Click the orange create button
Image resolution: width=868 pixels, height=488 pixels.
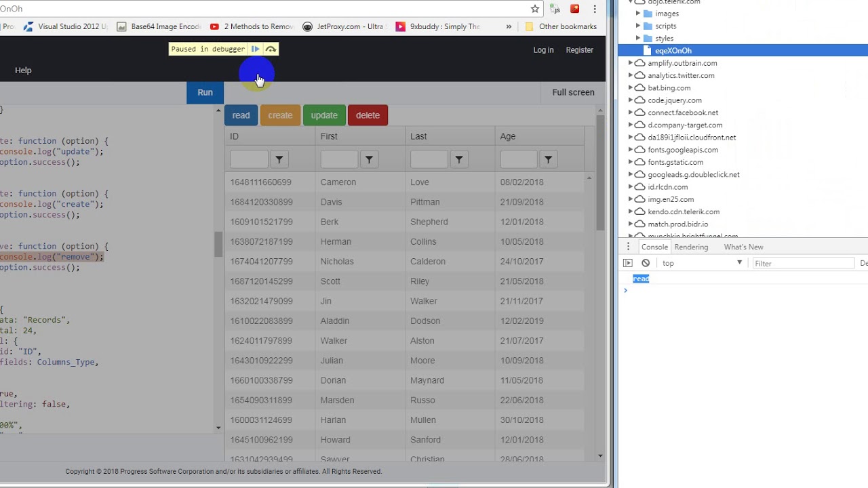point(280,115)
